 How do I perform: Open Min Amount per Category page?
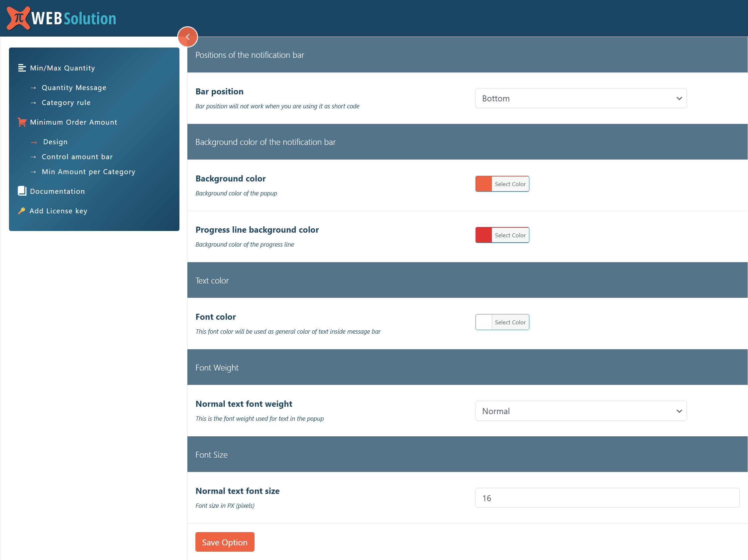tap(88, 171)
